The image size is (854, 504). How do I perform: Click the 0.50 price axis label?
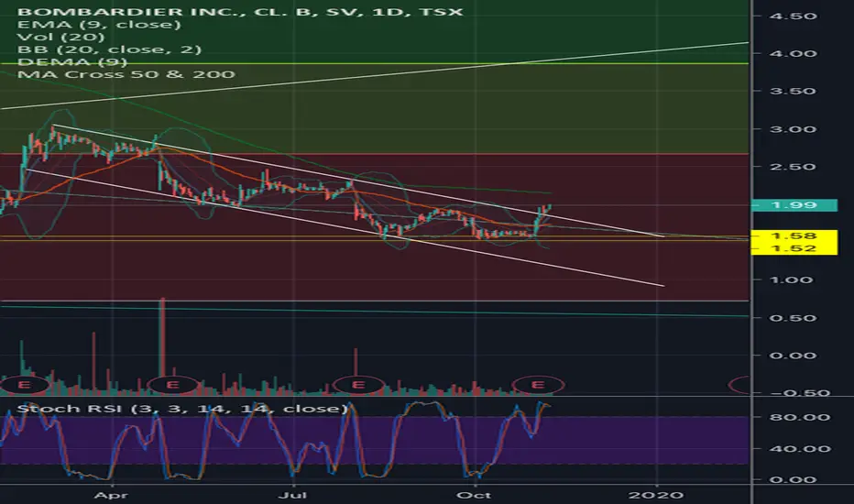793,318
